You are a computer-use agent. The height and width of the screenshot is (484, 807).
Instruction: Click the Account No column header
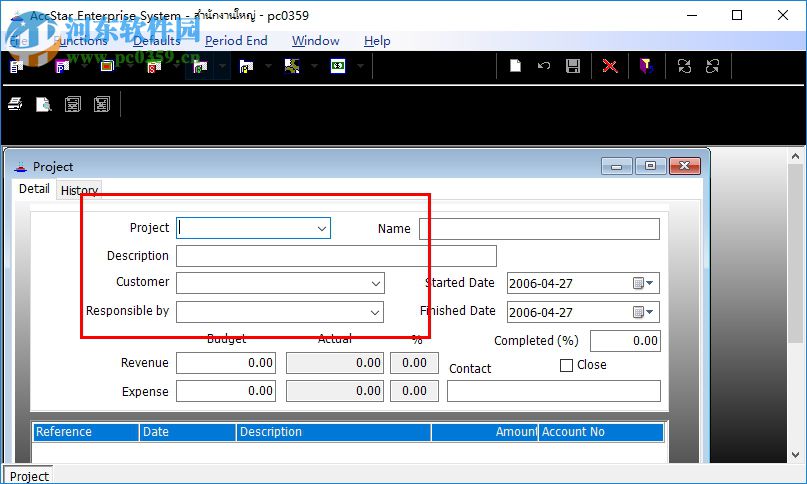click(602, 432)
